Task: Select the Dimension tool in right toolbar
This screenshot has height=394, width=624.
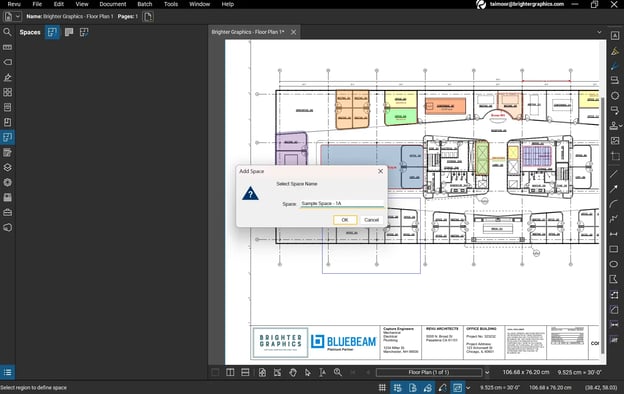Action: pyautogui.click(x=614, y=234)
